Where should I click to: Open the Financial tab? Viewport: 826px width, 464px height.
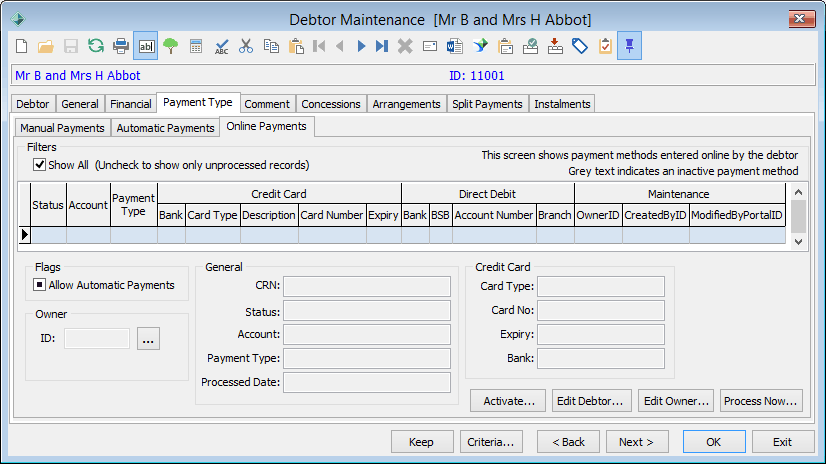pyautogui.click(x=131, y=104)
